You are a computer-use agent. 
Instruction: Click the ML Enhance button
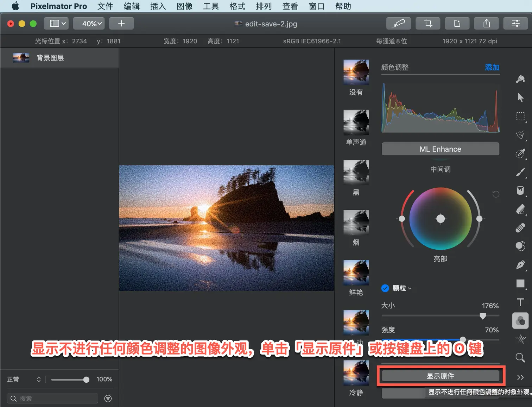click(440, 149)
